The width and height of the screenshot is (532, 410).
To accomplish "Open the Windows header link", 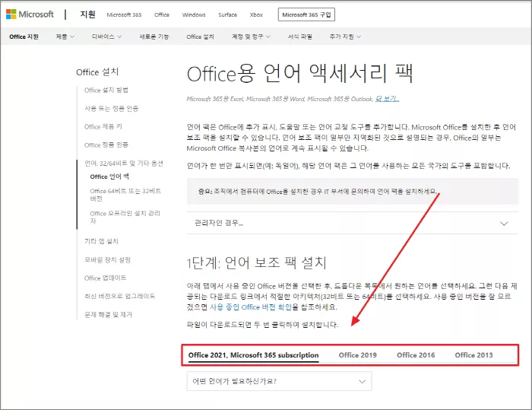I will (x=194, y=14).
